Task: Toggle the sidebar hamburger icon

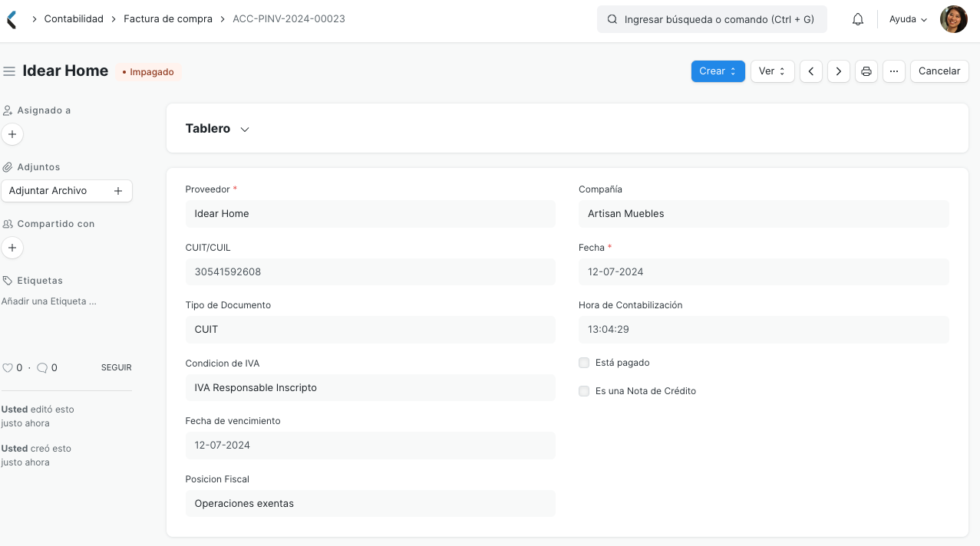Action: pos(9,71)
